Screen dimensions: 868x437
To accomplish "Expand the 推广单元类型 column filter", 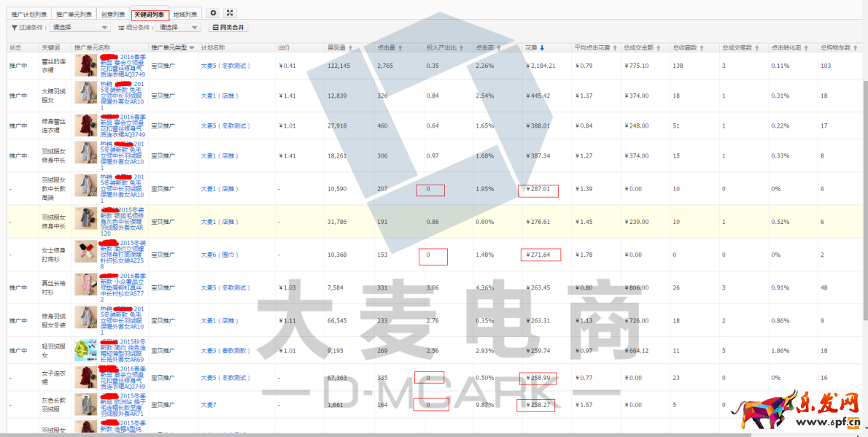I will pos(192,48).
